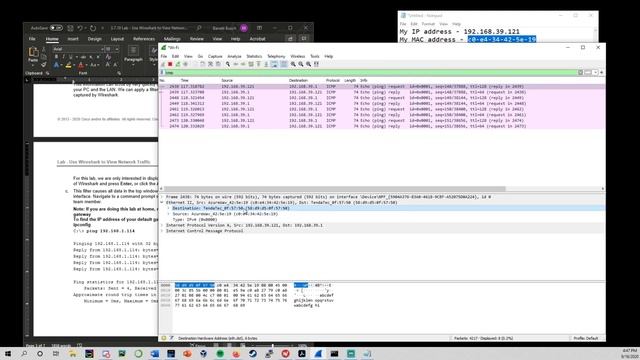The height and width of the screenshot is (360, 640).
Task: Toggle packet colorization in Wireshark toolbar
Action: pos(284,64)
